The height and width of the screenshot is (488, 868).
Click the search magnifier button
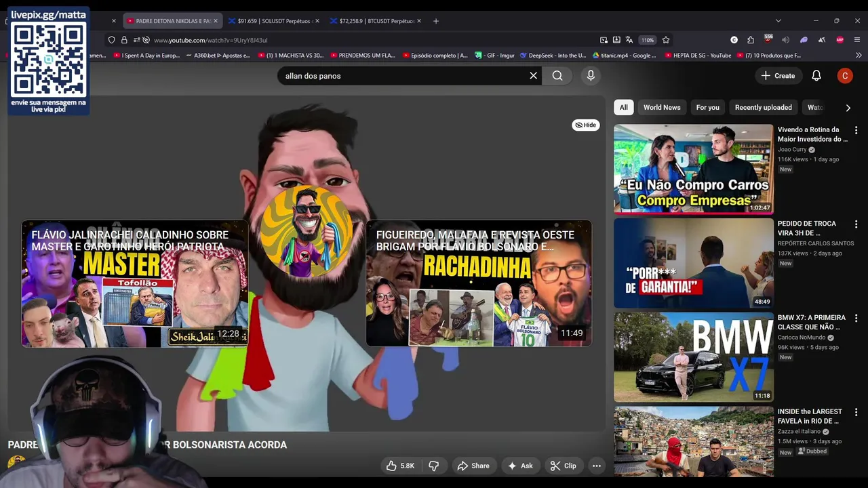point(557,76)
